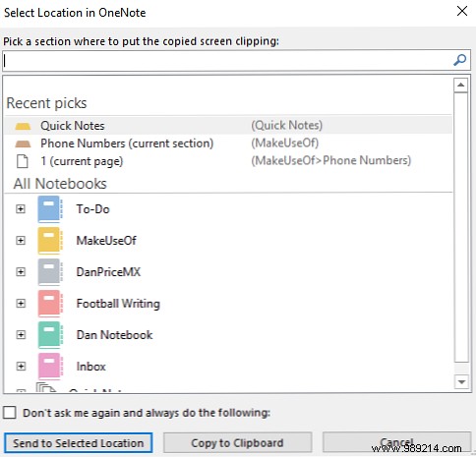Expand the DanPriceMX notebook

tap(21, 272)
